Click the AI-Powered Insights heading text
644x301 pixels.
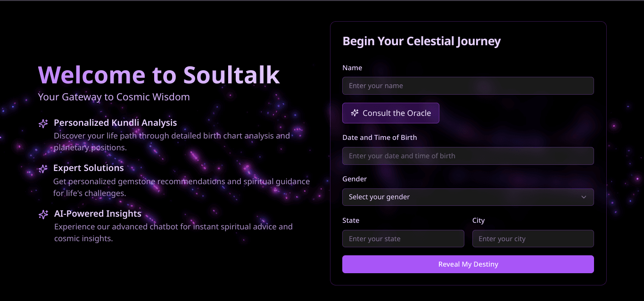click(x=98, y=213)
